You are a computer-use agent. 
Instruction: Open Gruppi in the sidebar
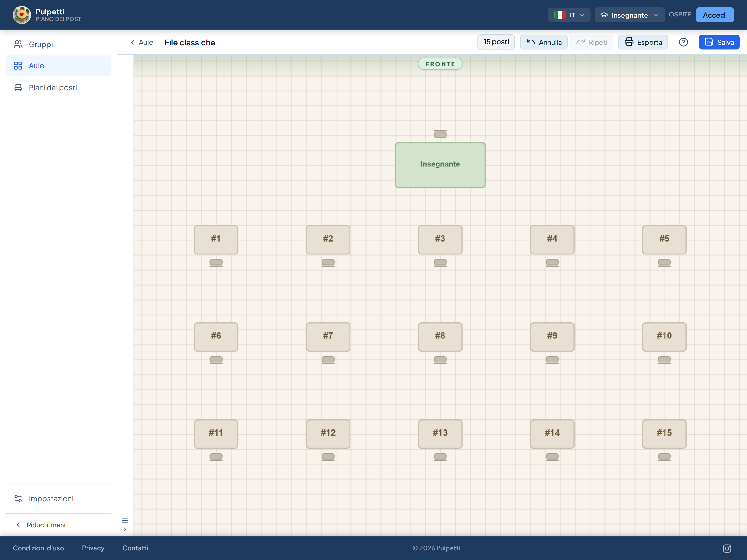point(59,44)
